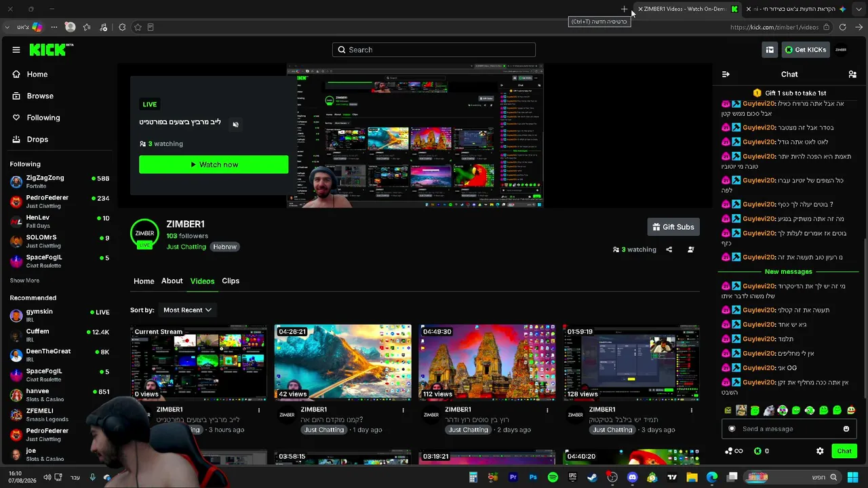Open the ZIMBER profile avatar menu in header

point(841,49)
